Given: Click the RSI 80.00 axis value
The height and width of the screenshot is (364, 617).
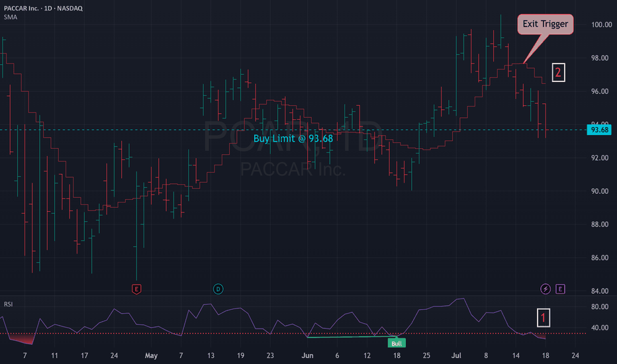Looking at the screenshot, I should click(x=600, y=307).
